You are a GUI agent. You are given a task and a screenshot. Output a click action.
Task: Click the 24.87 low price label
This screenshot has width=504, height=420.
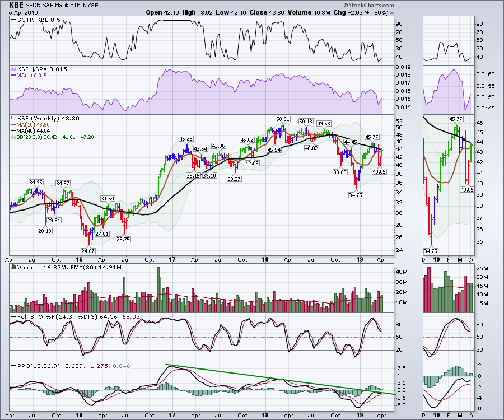pyautogui.click(x=88, y=251)
